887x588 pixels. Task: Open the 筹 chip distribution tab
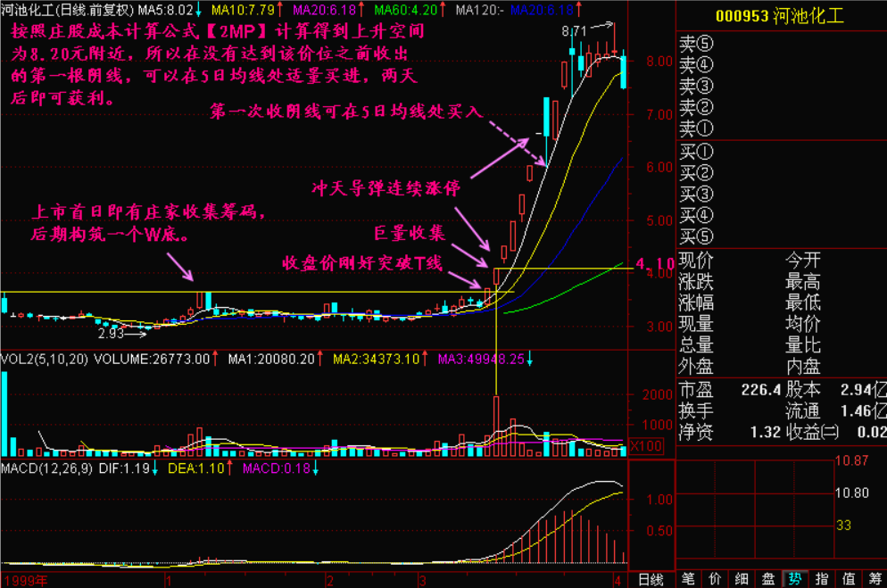click(875, 579)
